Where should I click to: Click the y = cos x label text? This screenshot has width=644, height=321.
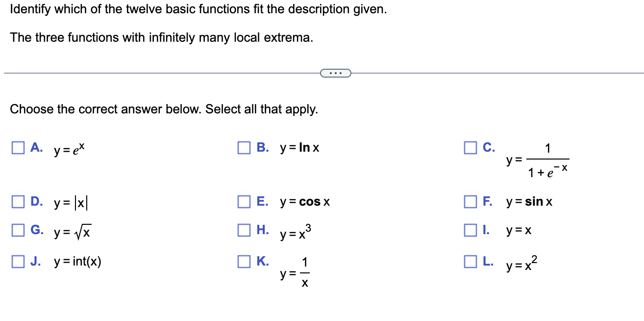305,201
